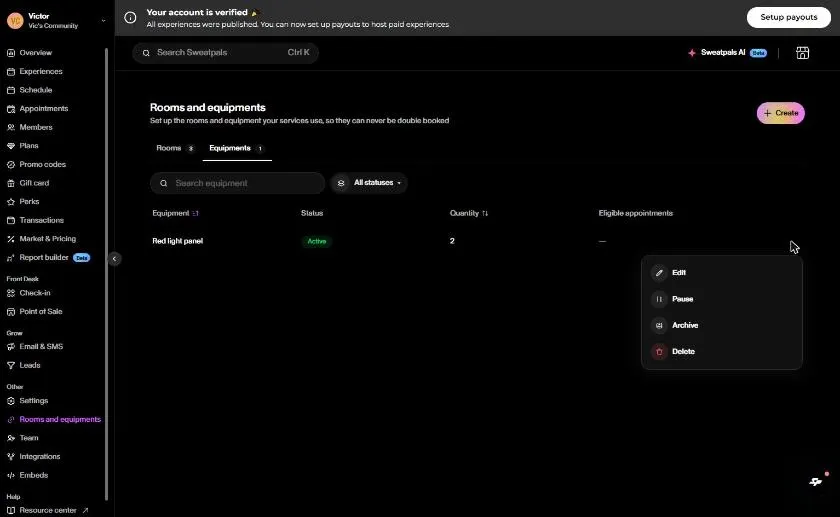
Task: Open the Members sidebar icon
Action: click(x=11, y=128)
